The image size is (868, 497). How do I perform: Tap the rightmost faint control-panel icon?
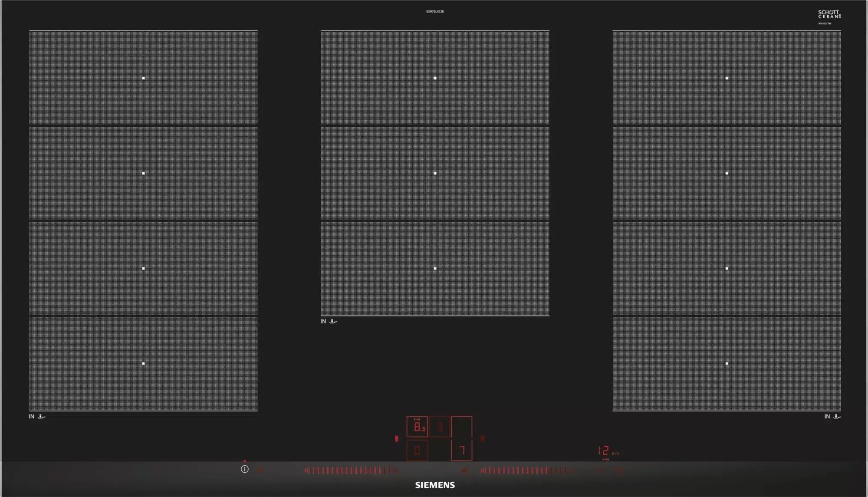point(619,470)
